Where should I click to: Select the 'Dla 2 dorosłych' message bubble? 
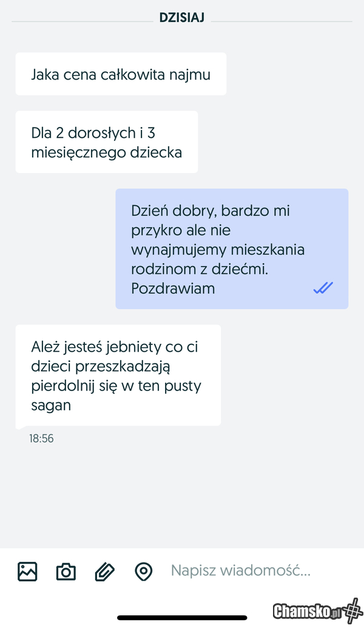point(107,142)
